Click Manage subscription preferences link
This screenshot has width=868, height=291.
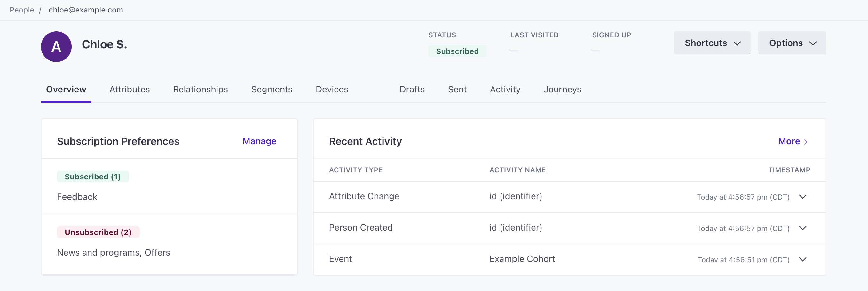[x=259, y=141]
